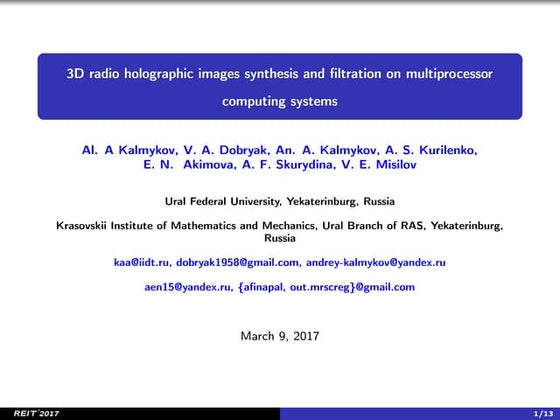Click the date 'March 9, 2017'
Viewport: 560px width, 420px height.
pos(280,336)
